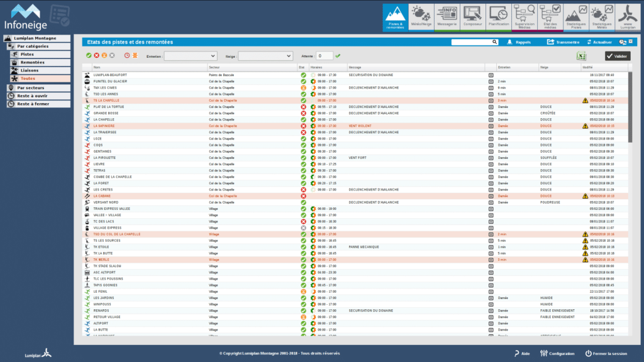Click the Rappels button
This screenshot has height=362, width=644.
coord(519,42)
